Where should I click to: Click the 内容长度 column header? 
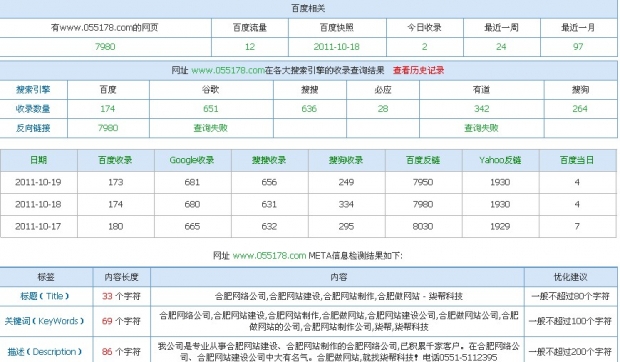pyautogui.click(x=121, y=277)
